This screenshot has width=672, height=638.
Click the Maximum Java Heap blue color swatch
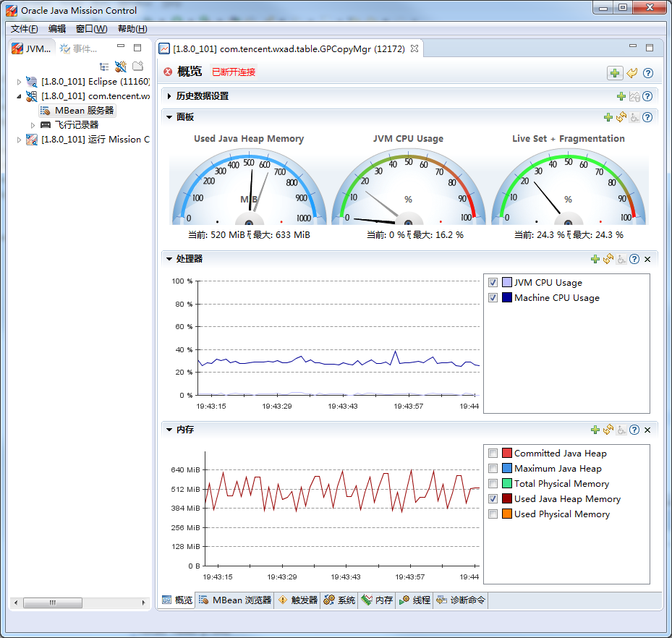coord(506,469)
